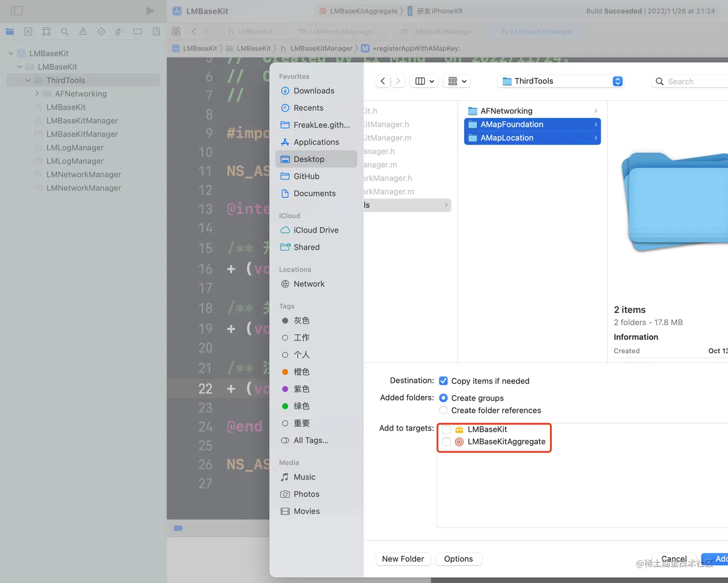The image size is (728, 583).
Task: Click the file dialog back arrow
Action: click(x=383, y=81)
